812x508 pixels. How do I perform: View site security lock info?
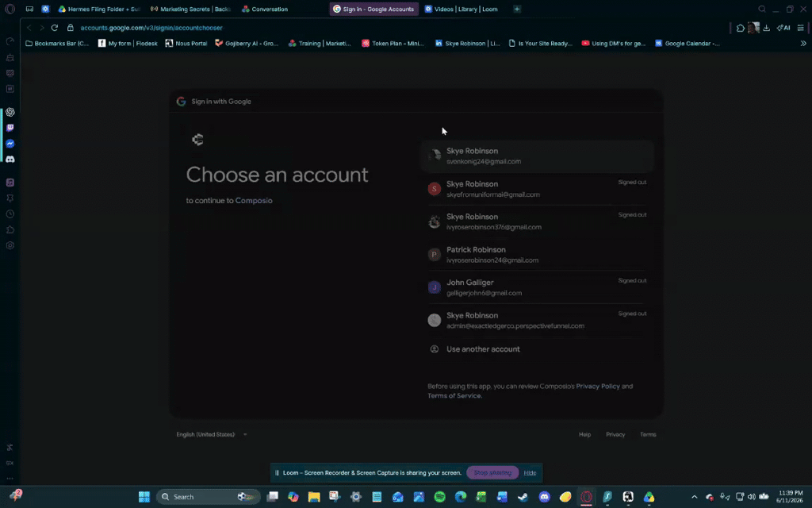(71, 28)
